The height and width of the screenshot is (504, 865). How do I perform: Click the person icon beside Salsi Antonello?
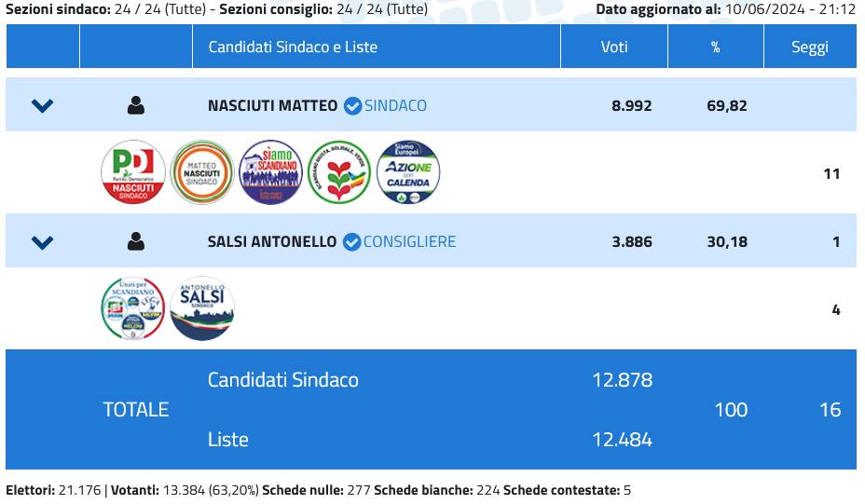[x=136, y=242]
